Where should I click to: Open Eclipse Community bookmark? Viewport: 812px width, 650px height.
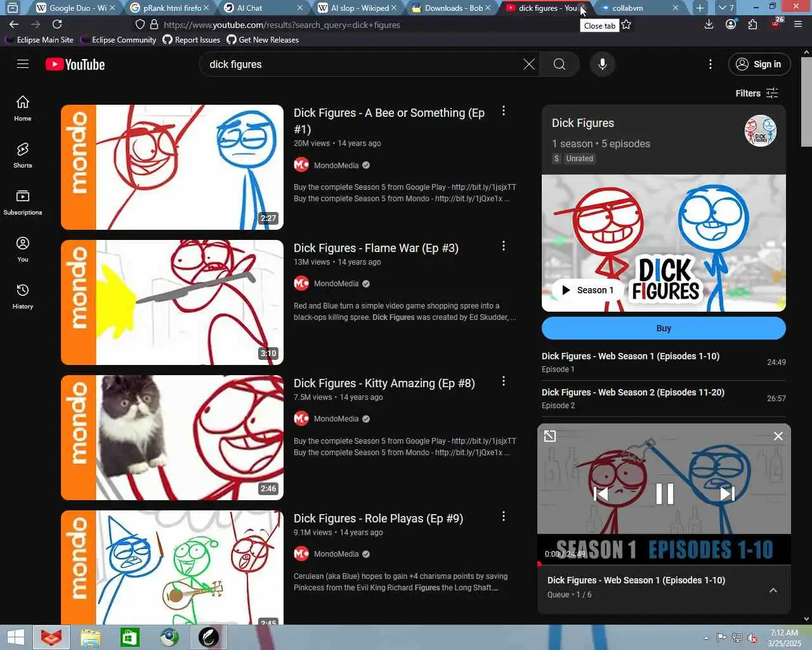118,40
